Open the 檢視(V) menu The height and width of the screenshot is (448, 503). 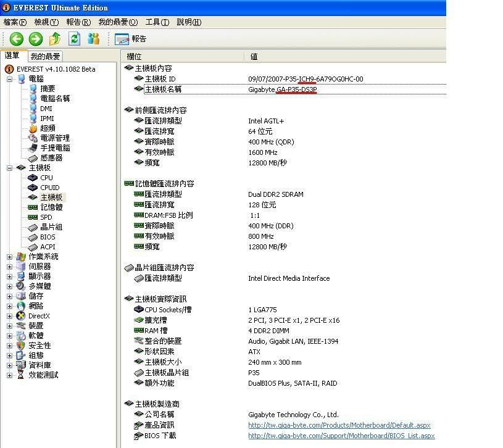[46, 22]
